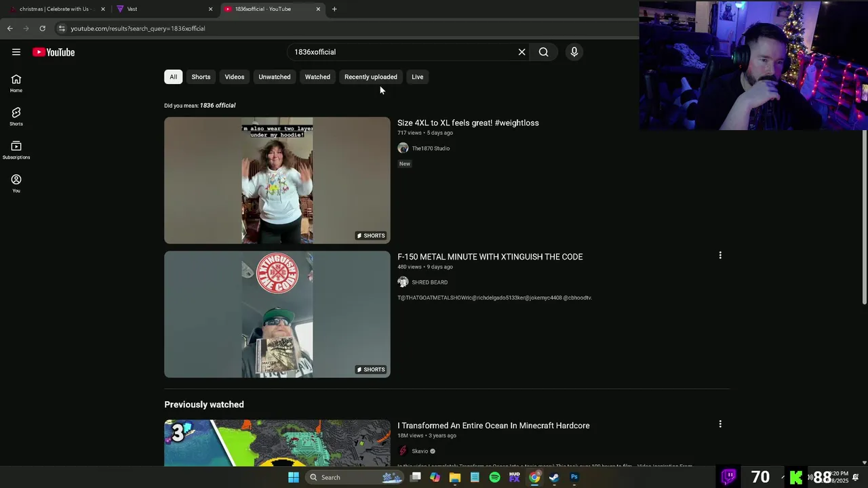Open the YouTube hamburger guide menu

(x=16, y=52)
